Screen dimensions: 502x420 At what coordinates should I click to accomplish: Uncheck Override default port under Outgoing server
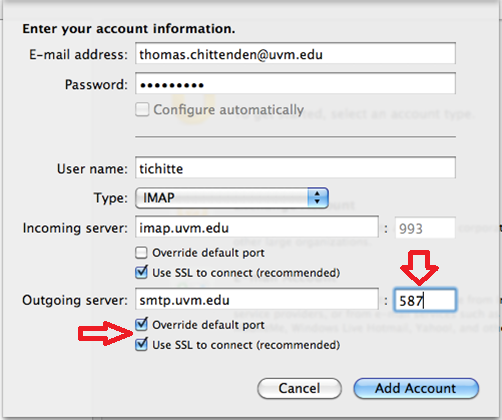[x=141, y=324]
